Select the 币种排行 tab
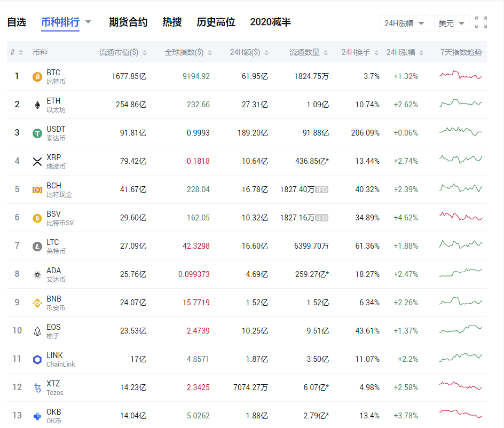This screenshot has width=504, height=428. click(60, 22)
